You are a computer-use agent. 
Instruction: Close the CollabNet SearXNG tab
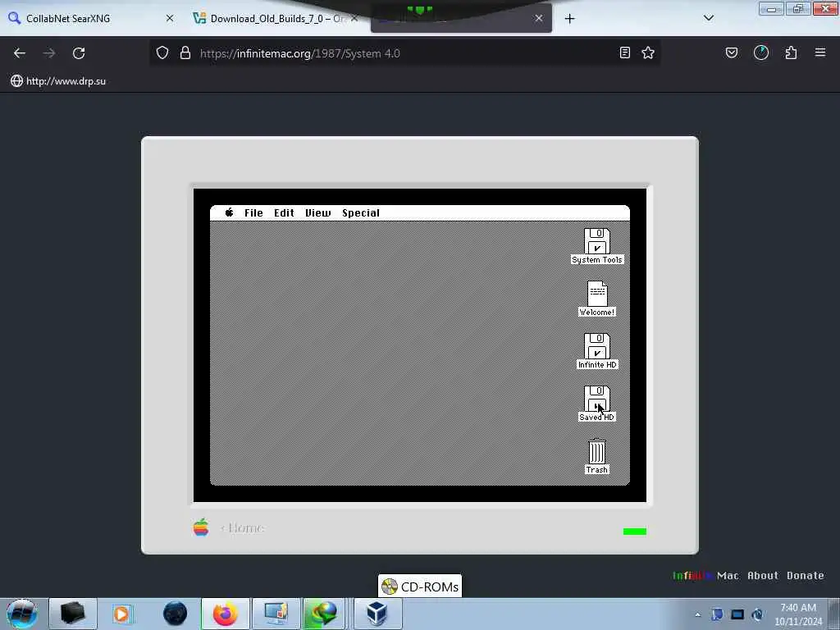coord(170,18)
